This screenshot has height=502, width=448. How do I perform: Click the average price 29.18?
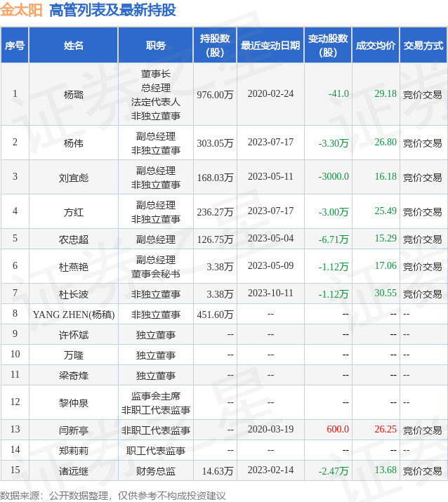(x=386, y=94)
